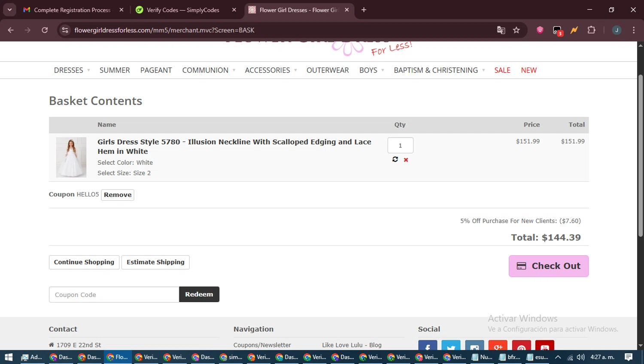
Task: Expand the ACCESSORIES menu
Action: click(x=271, y=70)
